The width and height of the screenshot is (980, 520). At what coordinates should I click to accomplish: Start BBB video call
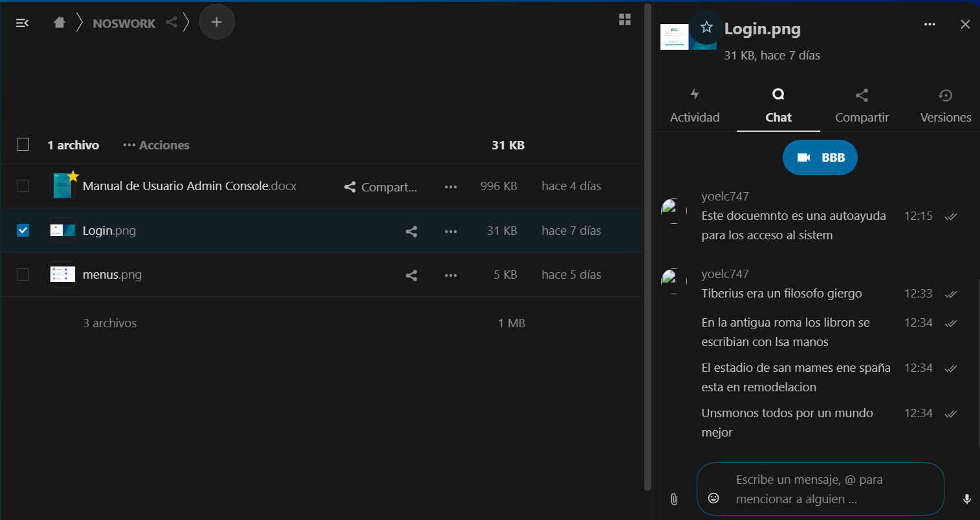[820, 157]
